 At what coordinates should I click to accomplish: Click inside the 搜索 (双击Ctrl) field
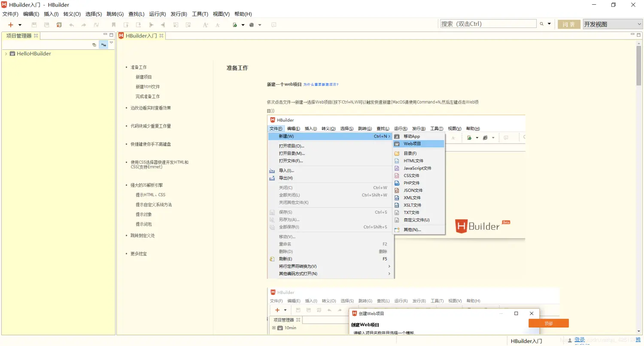coord(487,23)
